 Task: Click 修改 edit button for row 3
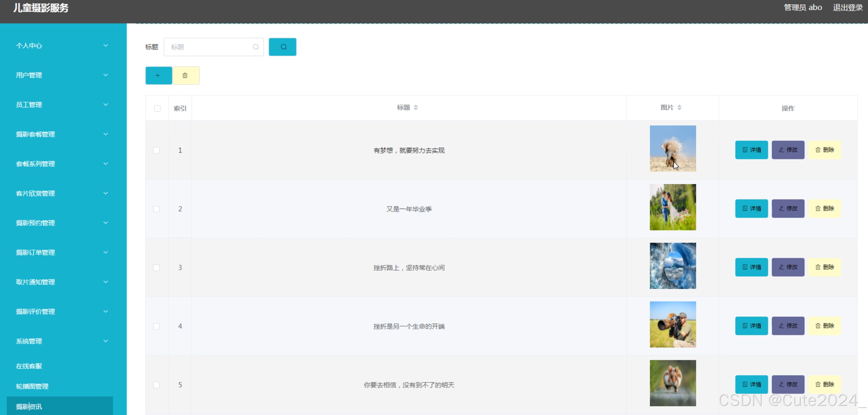[788, 267]
